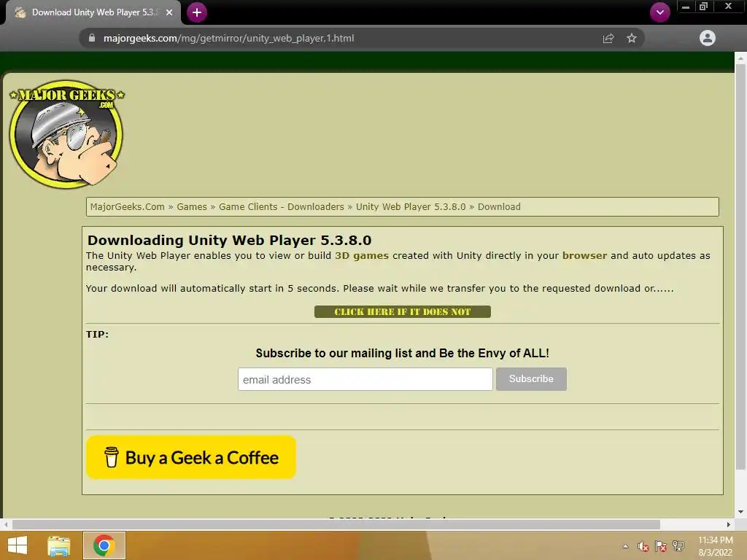Open the Games breadcrumb link

click(192, 206)
